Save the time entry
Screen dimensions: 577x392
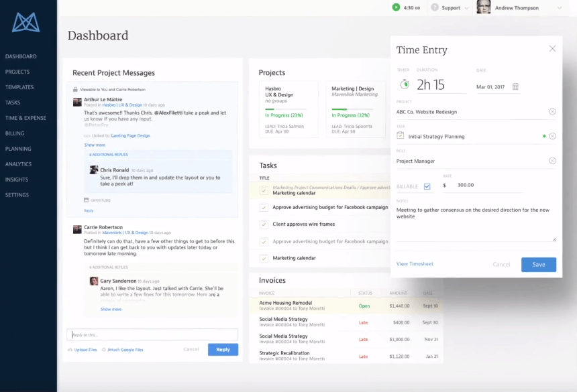[538, 265]
